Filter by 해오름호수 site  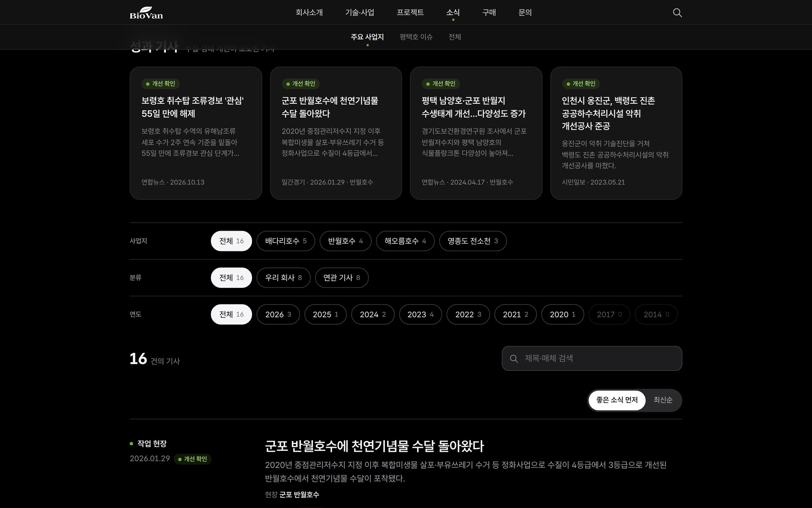point(405,241)
